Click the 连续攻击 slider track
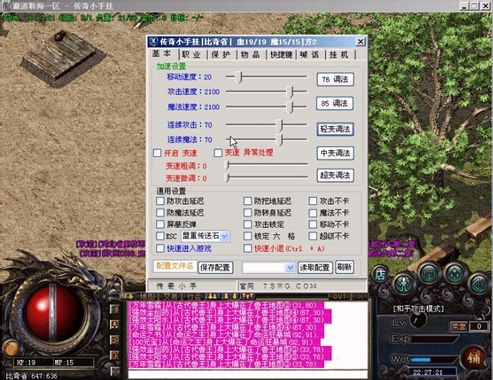493x380 pixels. [x=266, y=125]
